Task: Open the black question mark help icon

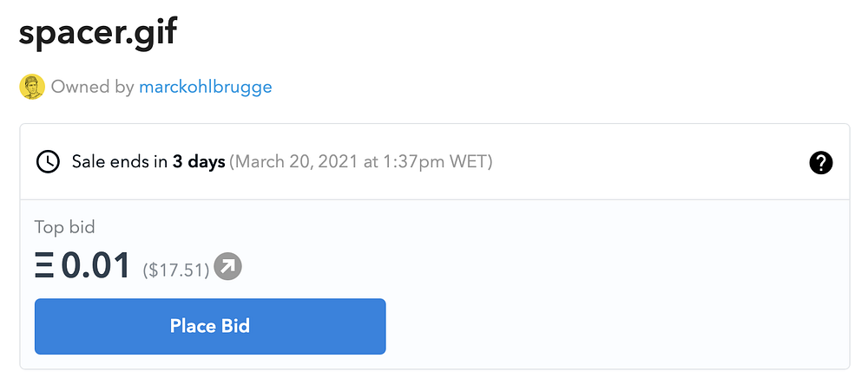Action: pos(820,162)
